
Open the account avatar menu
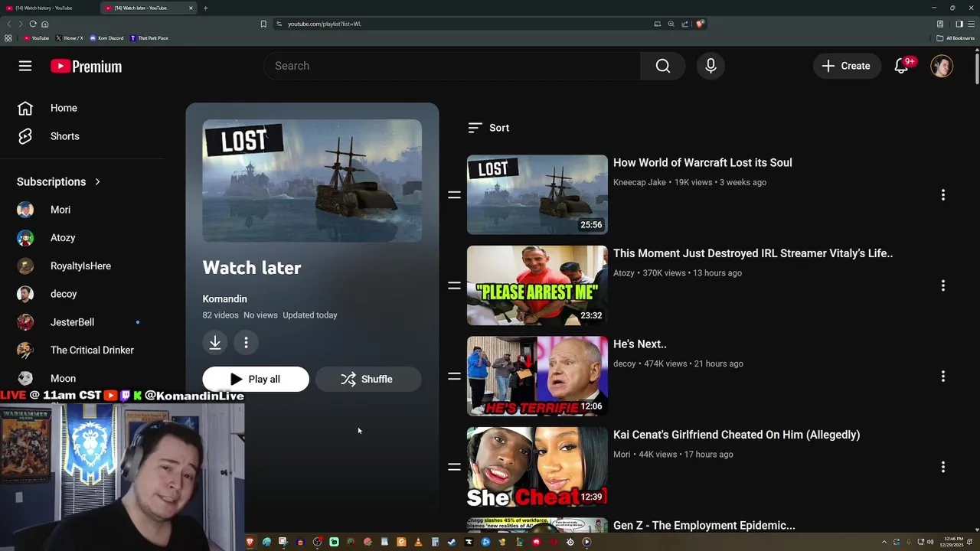click(x=942, y=66)
